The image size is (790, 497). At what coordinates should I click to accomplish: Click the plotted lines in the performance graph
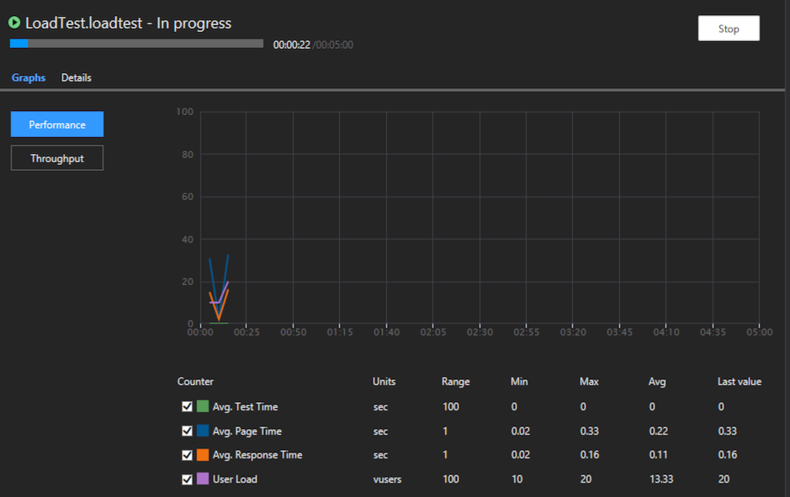point(219,288)
